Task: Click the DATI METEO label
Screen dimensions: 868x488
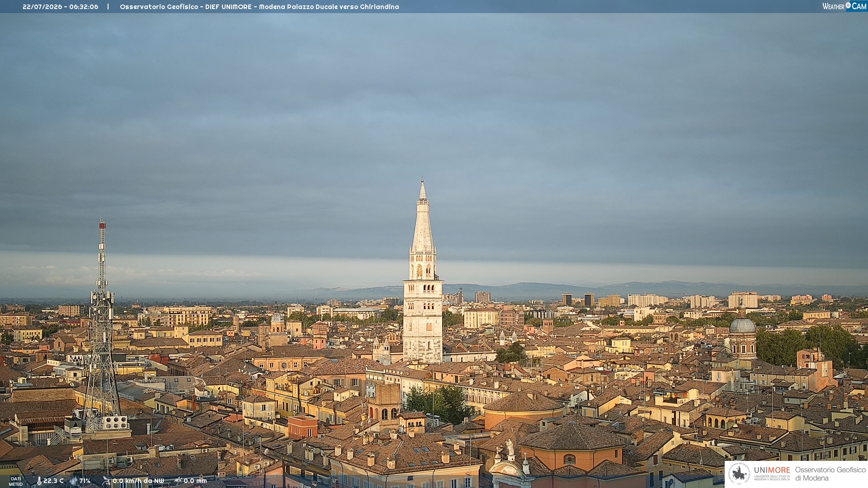Action: click(16, 481)
